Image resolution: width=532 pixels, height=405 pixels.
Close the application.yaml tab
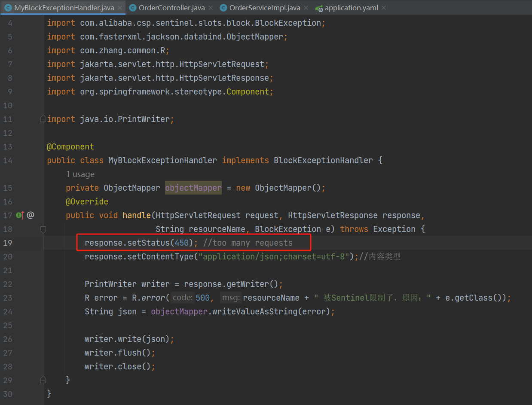click(383, 8)
